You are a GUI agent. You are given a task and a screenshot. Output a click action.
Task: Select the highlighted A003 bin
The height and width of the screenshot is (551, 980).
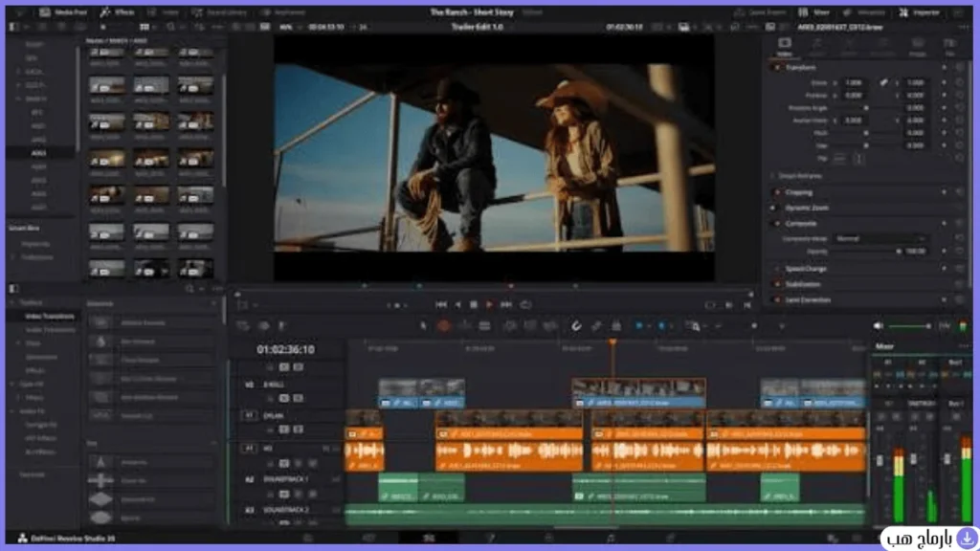tap(38, 153)
